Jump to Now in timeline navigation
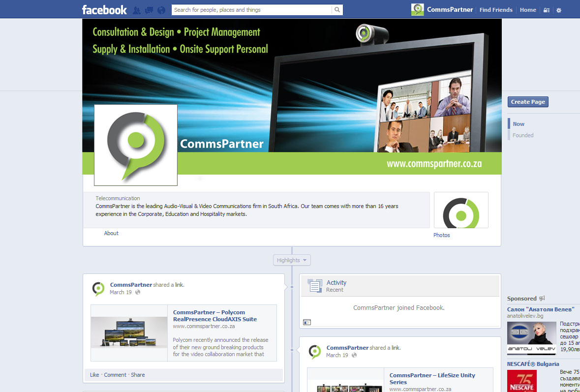The width and height of the screenshot is (580, 392). click(x=518, y=124)
